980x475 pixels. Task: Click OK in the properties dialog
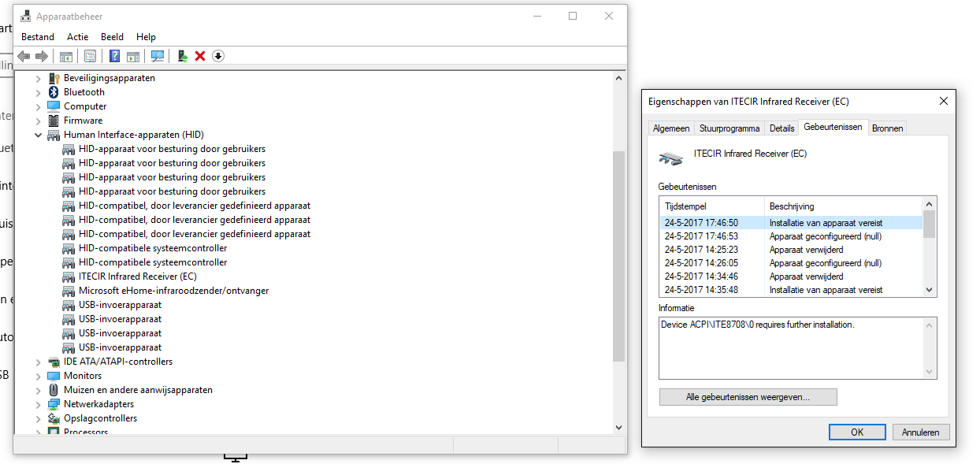coord(857,432)
